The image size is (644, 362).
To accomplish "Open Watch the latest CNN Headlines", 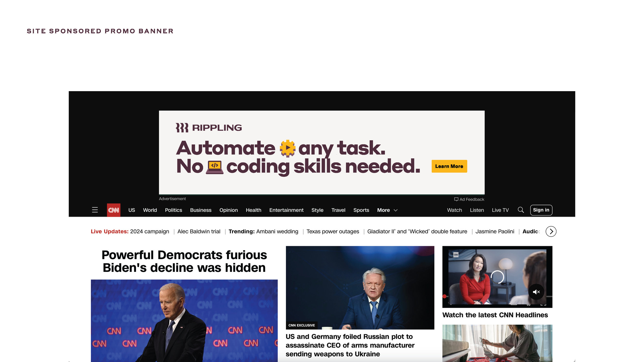I will coord(495,315).
